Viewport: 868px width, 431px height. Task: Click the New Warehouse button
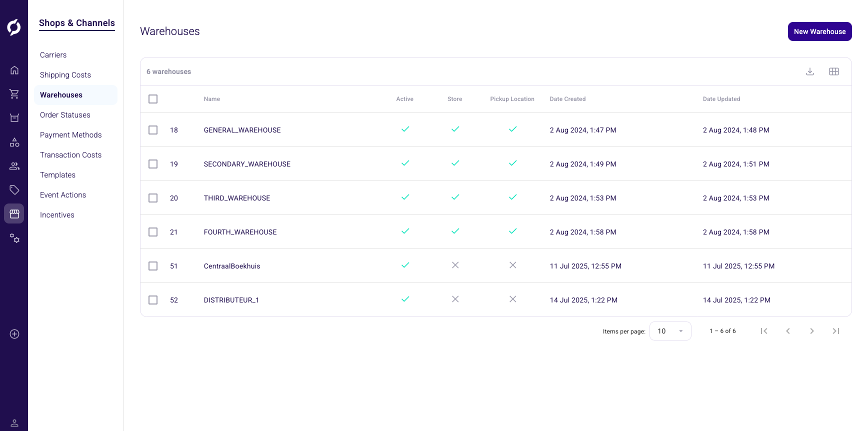click(x=819, y=31)
